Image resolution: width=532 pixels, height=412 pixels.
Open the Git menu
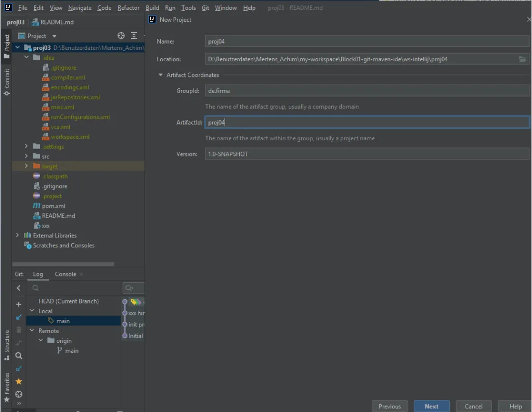205,8
